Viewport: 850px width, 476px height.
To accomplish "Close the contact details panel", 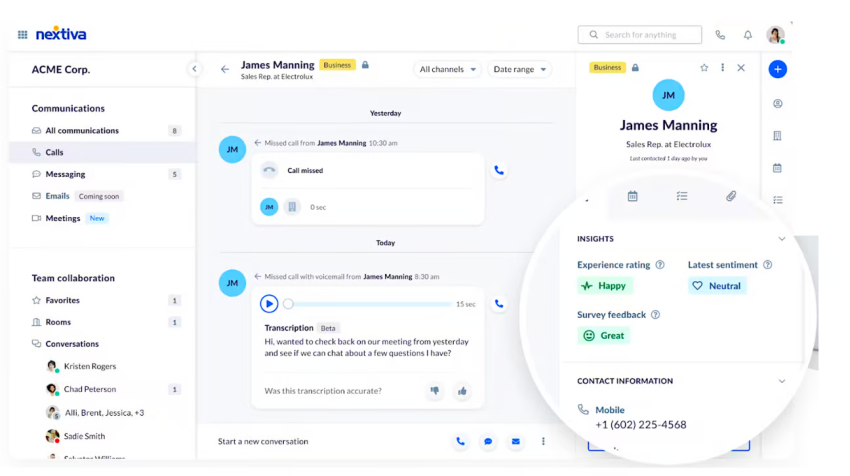I will coord(741,68).
